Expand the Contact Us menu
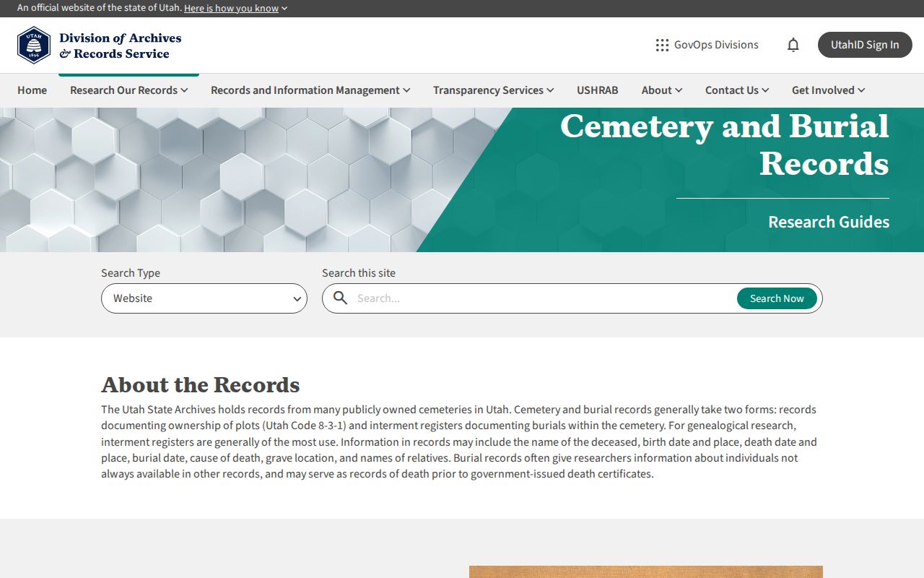The width and height of the screenshot is (924, 578). click(737, 90)
